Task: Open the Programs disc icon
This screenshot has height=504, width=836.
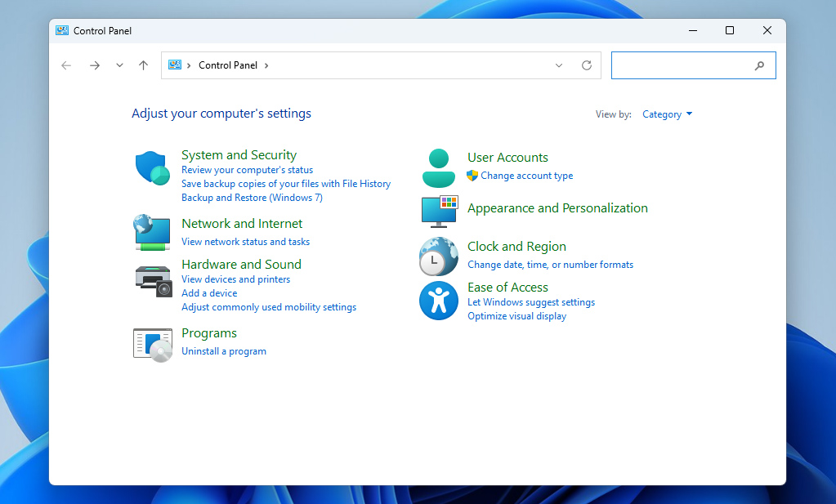Action: click(153, 346)
